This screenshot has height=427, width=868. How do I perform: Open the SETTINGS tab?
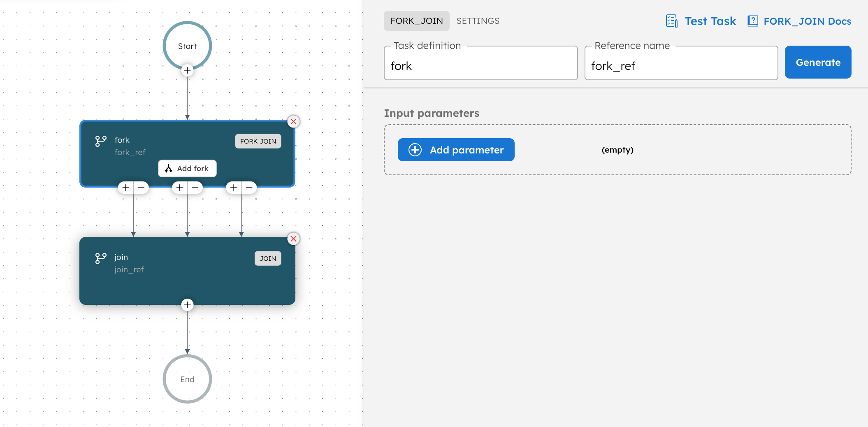click(478, 21)
